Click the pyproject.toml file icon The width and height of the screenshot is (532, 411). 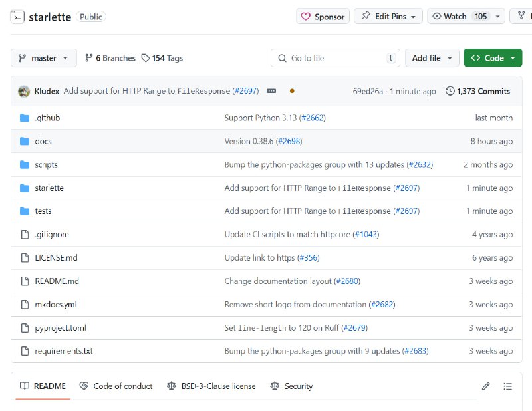25,328
